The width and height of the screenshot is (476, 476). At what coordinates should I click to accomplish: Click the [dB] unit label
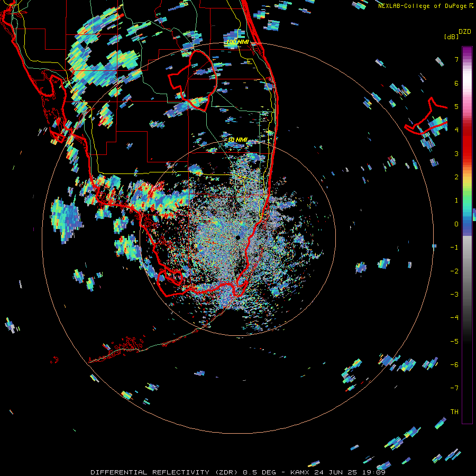[452, 36]
